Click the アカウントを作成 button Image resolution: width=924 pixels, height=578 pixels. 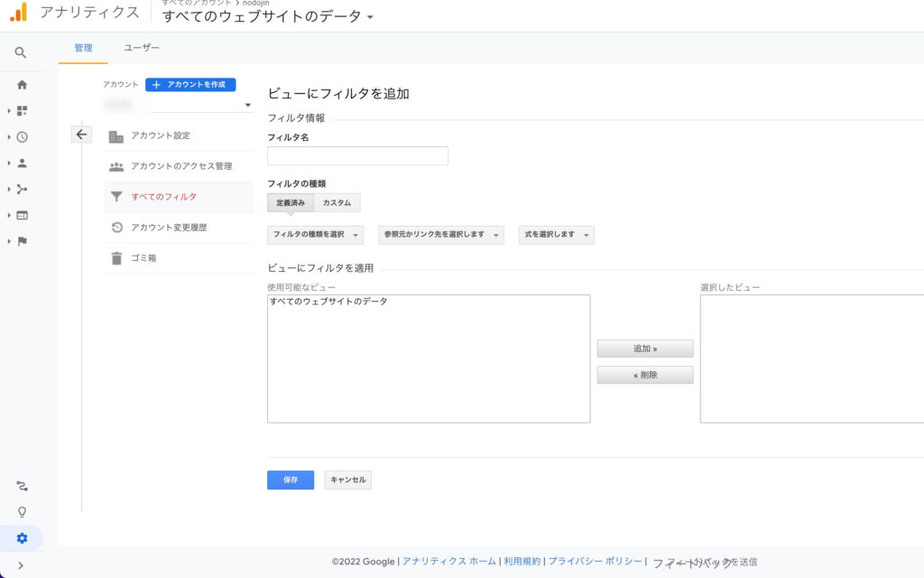coord(190,84)
